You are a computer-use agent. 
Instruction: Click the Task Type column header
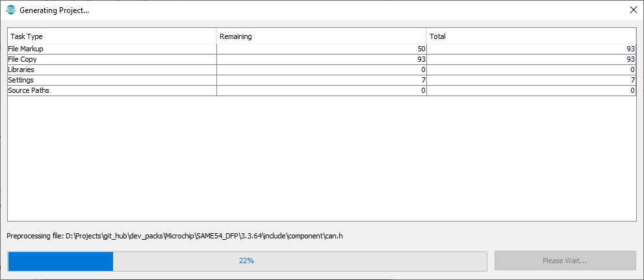[x=112, y=36]
